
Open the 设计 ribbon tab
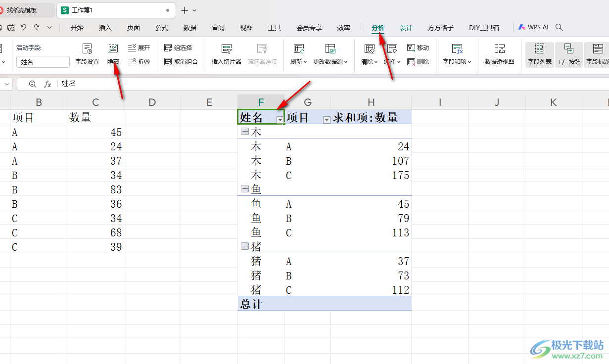[x=406, y=28]
